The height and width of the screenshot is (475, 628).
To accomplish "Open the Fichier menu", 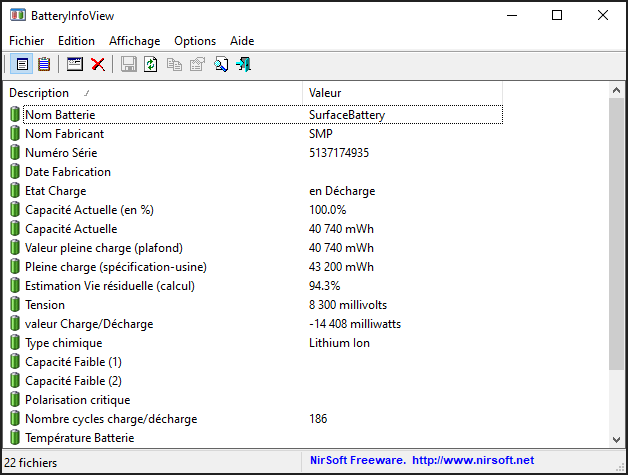I will [27, 41].
